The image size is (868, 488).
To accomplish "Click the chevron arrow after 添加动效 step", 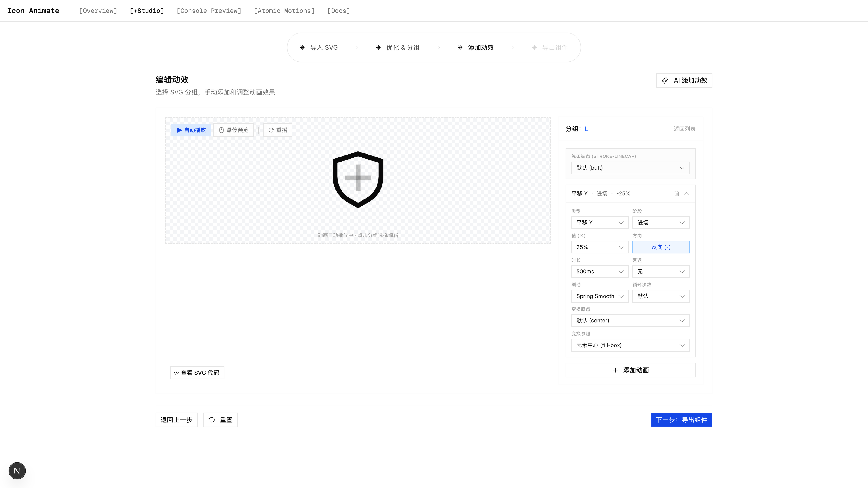I will (513, 47).
